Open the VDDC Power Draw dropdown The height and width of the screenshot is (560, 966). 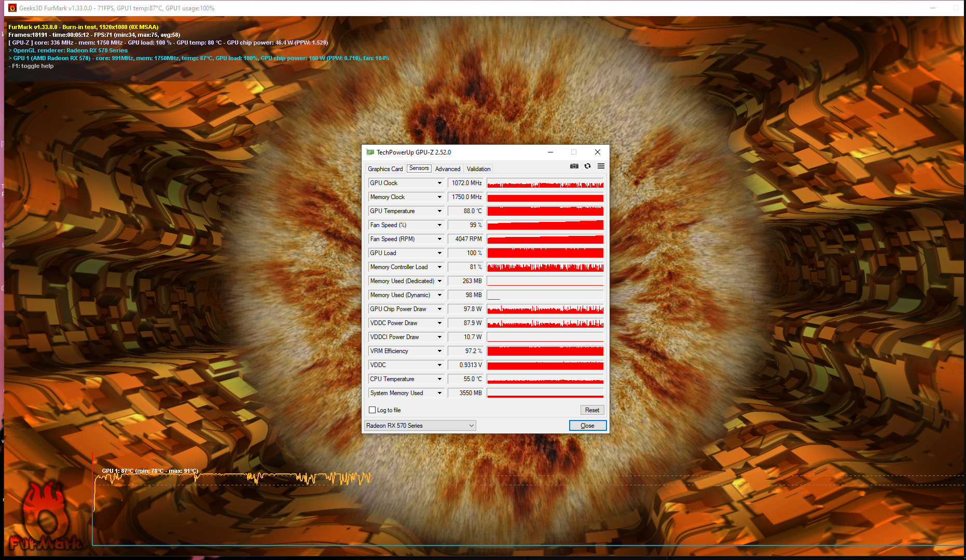[x=439, y=323]
